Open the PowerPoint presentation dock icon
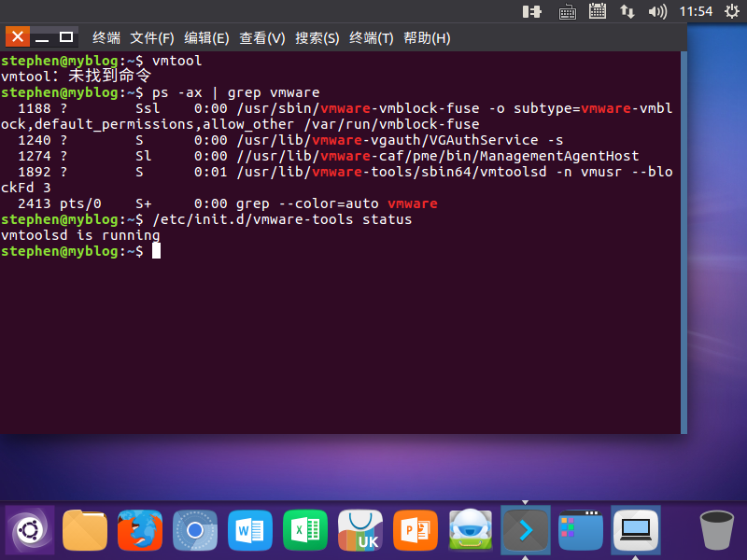 point(416,530)
